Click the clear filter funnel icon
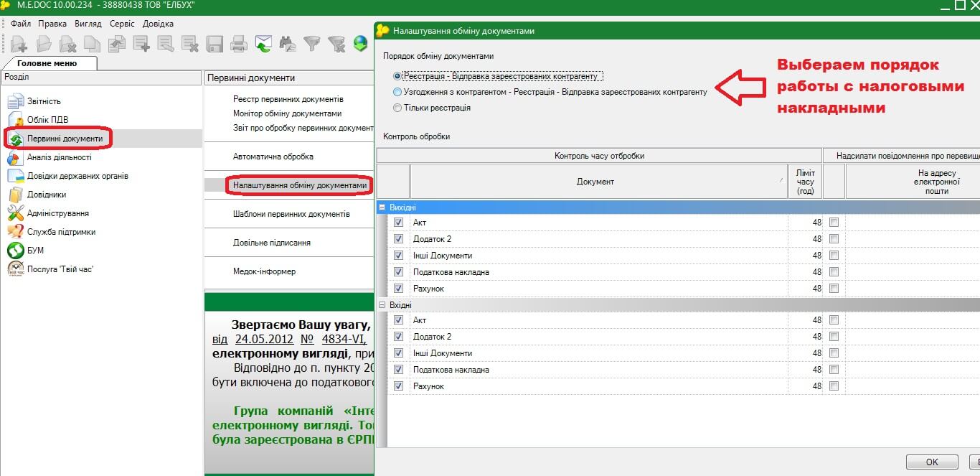 [x=336, y=45]
